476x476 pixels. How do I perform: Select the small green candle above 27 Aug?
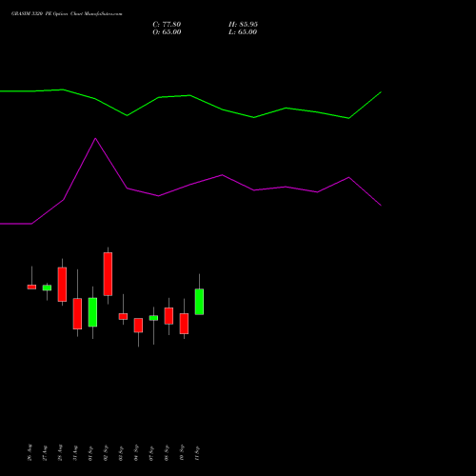click(x=47, y=288)
